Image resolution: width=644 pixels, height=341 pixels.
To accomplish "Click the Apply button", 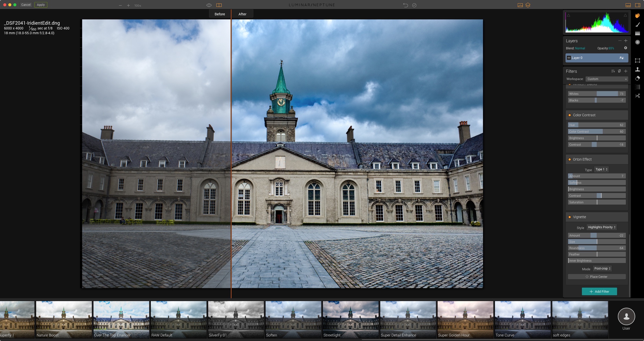I will pyautogui.click(x=41, y=5).
